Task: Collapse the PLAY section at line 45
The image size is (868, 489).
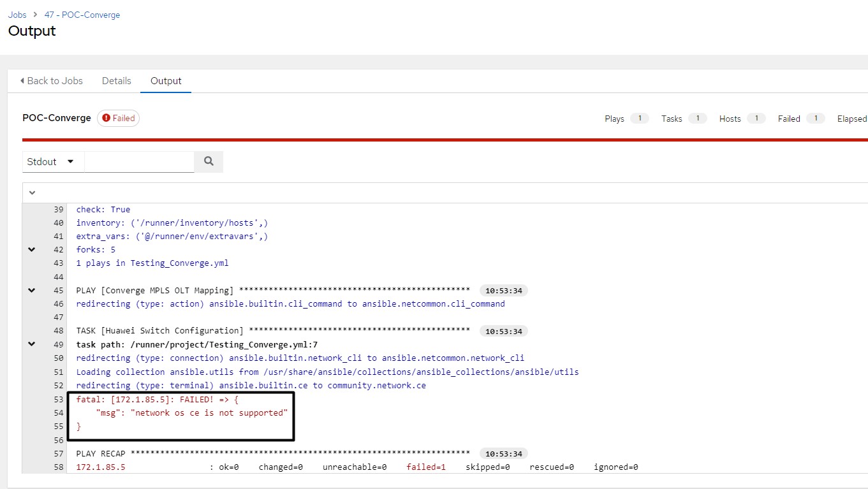Action: coord(32,291)
